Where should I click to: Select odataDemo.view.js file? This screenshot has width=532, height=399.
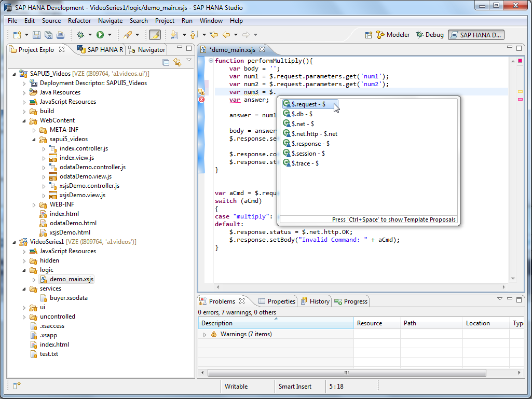[x=86, y=176]
